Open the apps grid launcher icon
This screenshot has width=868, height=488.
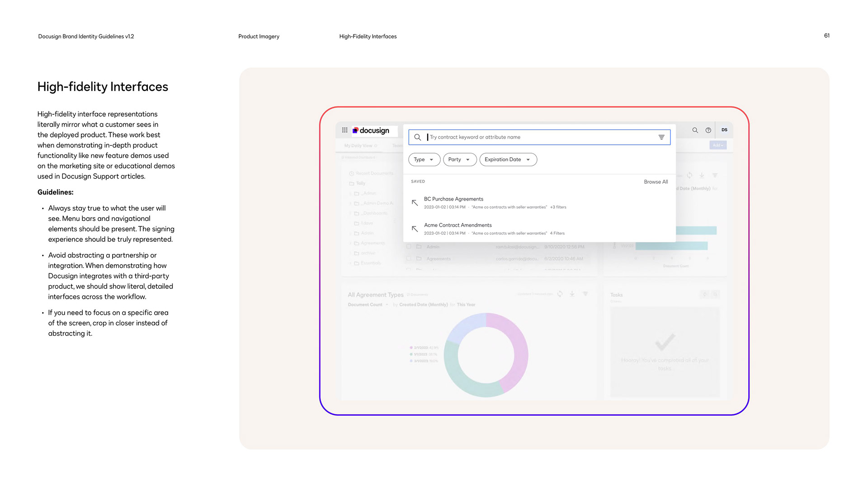344,130
